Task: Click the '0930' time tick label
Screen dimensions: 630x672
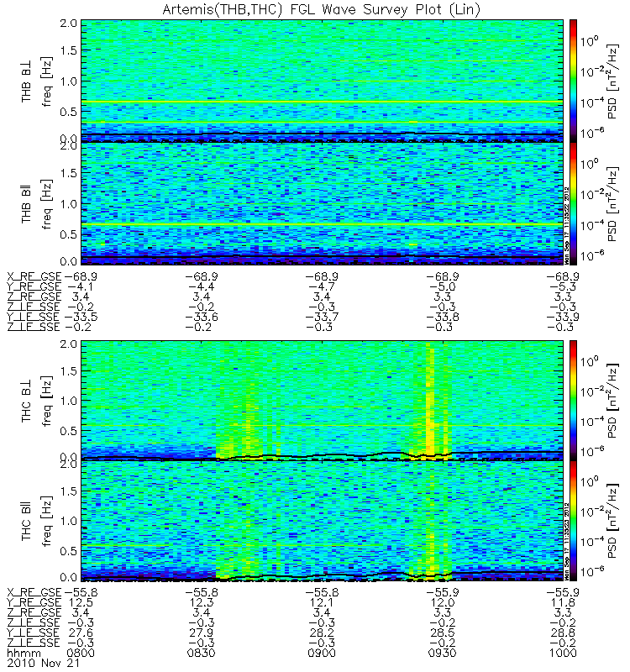Action: click(443, 654)
